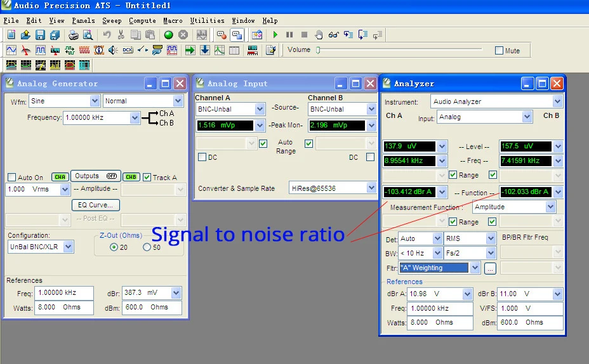Screen dimensions: 589x364
Task: Open the Converter & Sample Rate HiRes@65536 dropdown
Action: tap(371, 188)
